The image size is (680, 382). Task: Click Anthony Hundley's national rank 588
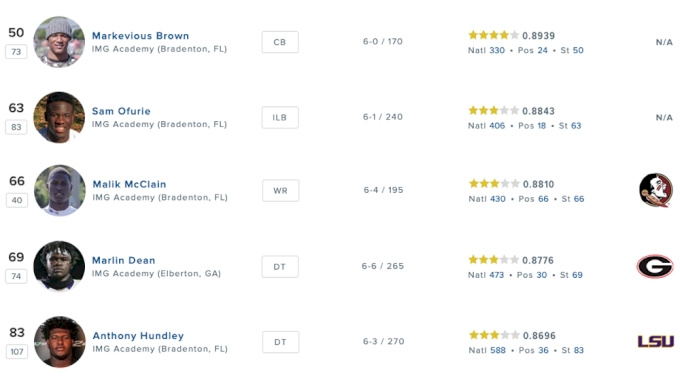tap(498, 350)
